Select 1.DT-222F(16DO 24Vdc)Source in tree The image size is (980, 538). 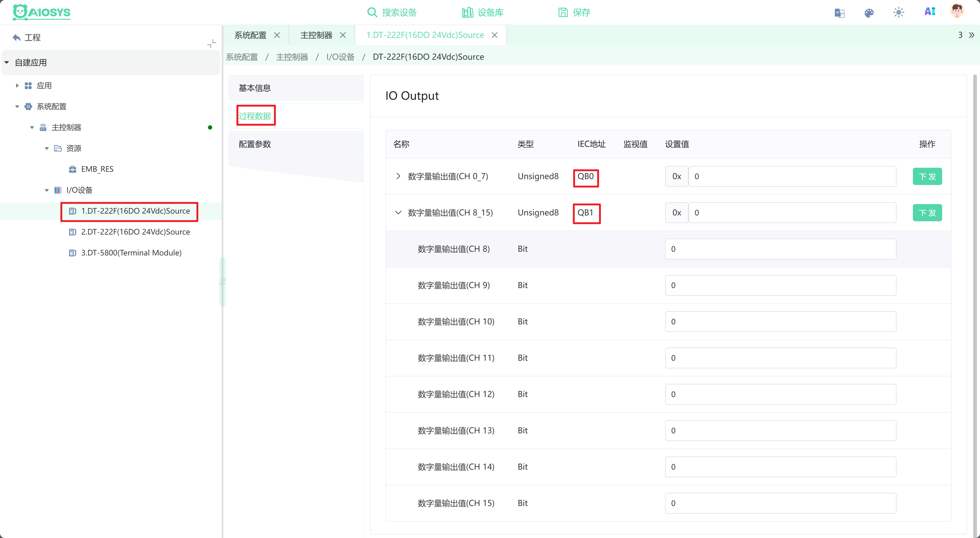tap(135, 211)
